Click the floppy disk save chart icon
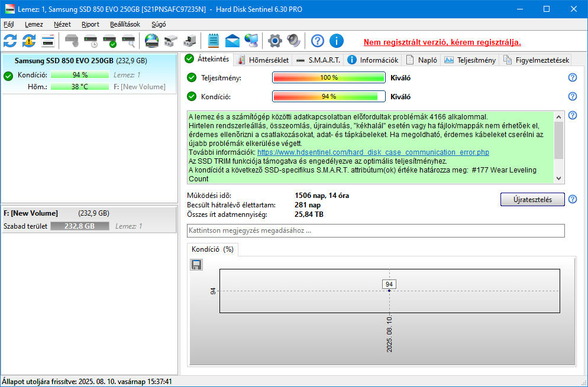The height and width of the screenshot is (387, 588). (196, 265)
